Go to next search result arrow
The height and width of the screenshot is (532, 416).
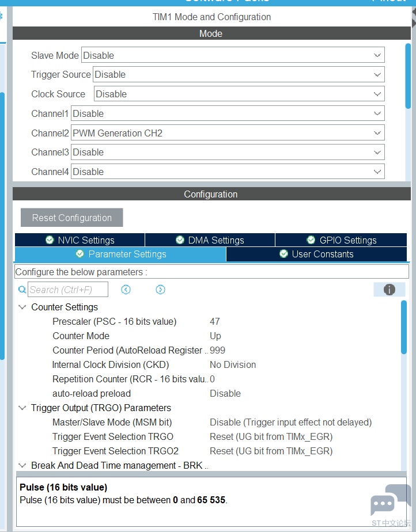pos(160,290)
